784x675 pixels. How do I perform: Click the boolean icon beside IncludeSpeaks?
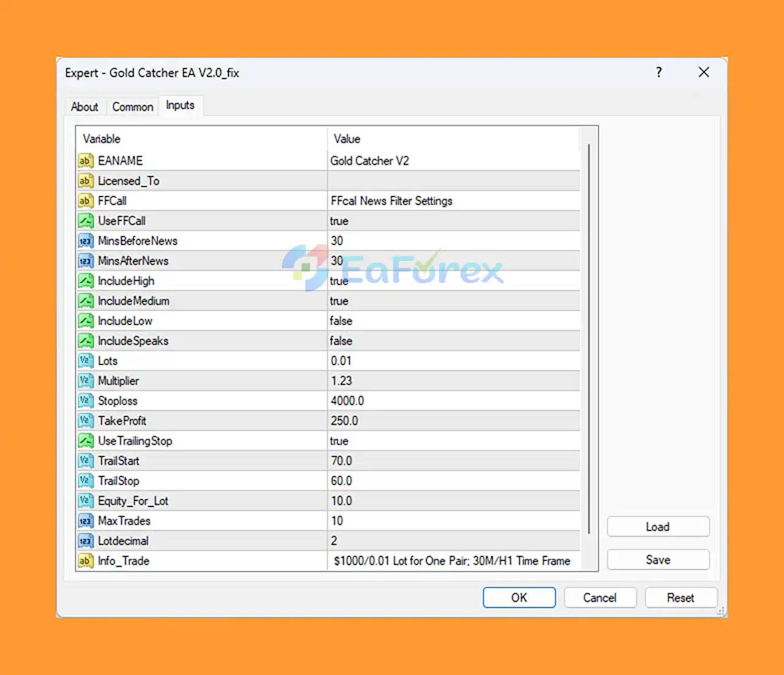(85, 341)
